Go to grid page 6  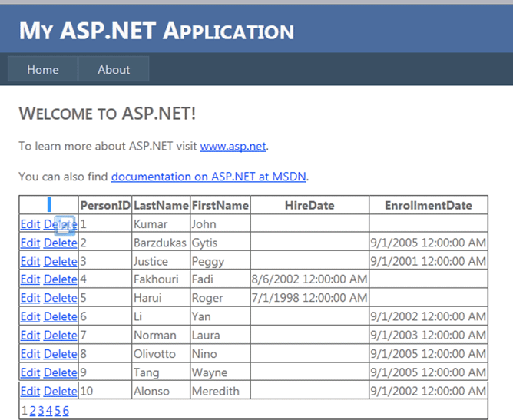pyautogui.click(x=66, y=411)
